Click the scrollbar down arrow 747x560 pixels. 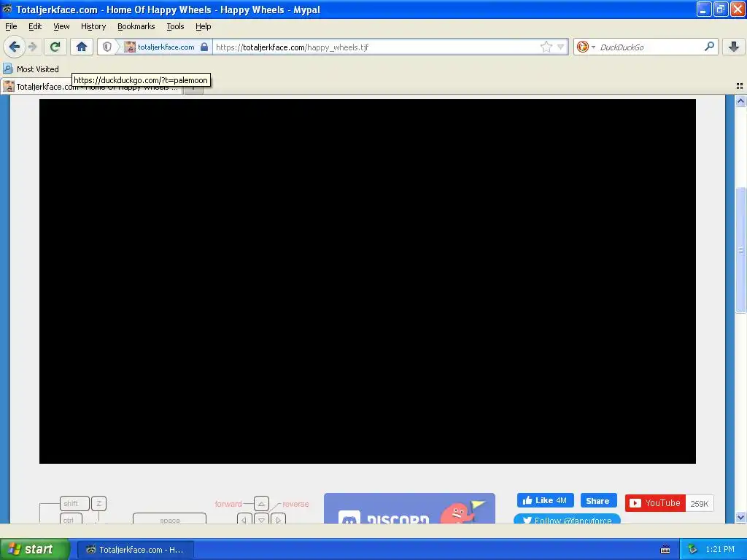(x=740, y=517)
